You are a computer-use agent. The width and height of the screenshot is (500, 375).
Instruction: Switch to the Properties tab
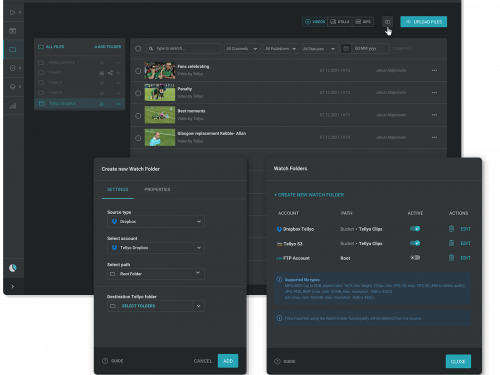click(157, 189)
